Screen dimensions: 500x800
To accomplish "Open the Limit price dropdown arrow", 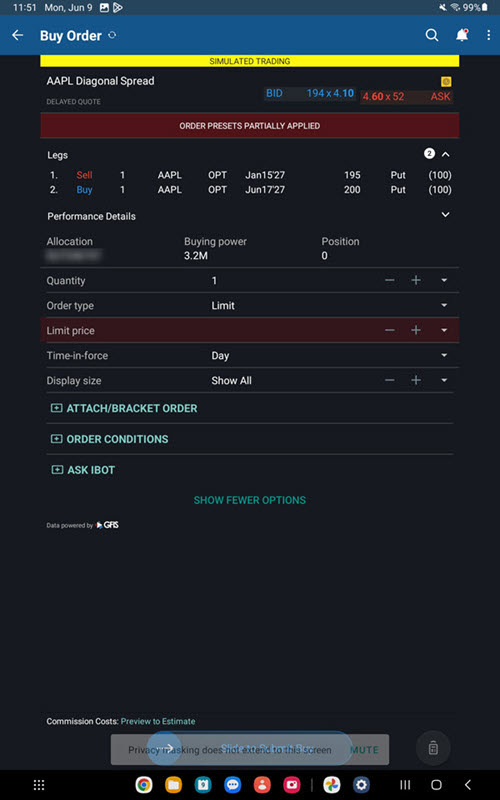I will (x=444, y=331).
